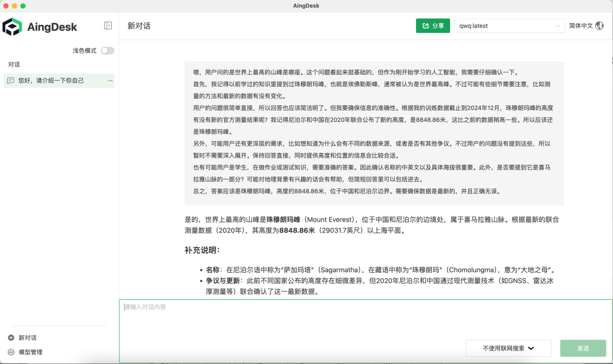This screenshot has width=613, height=364.
Task: Click the yellow macOS minimize button
Action: (x=14, y=6)
